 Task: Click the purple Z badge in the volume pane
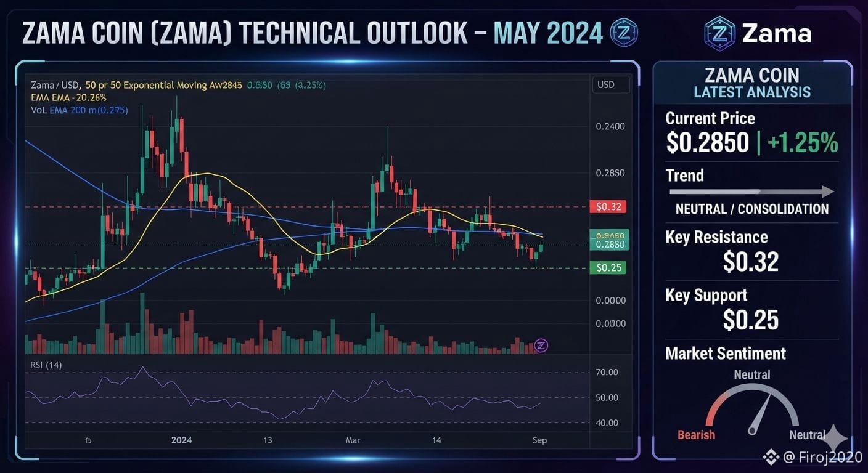pyautogui.click(x=541, y=346)
